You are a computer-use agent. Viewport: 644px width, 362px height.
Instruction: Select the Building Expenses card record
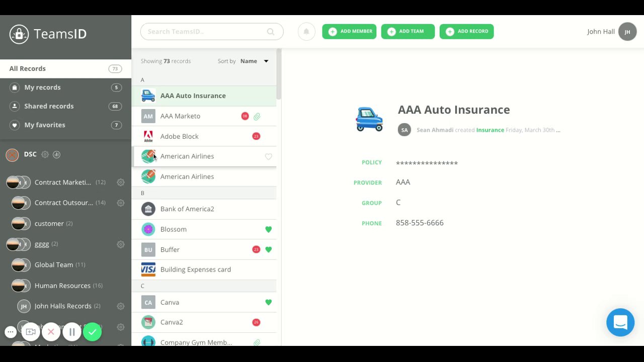click(x=204, y=269)
